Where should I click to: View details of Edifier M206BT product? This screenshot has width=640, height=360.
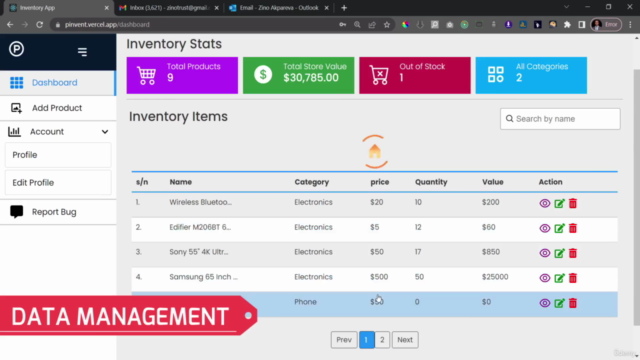pos(544,228)
